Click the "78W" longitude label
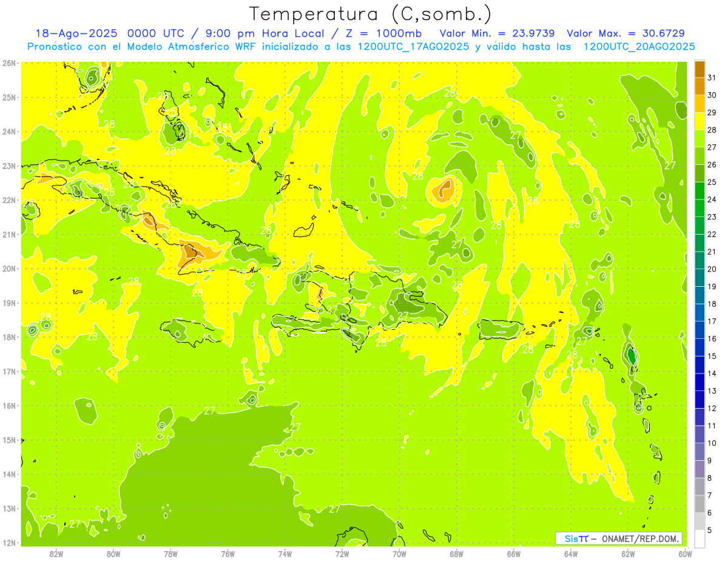Screen dimensions: 728x562 (x=170, y=554)
